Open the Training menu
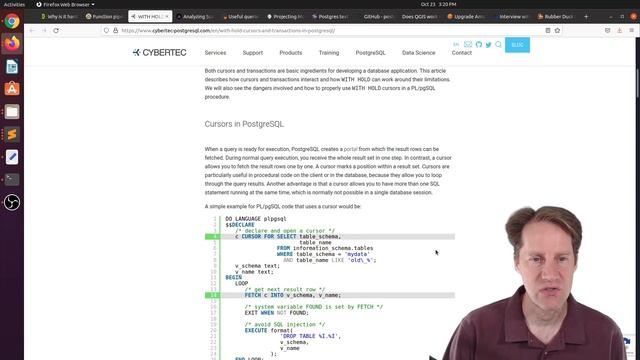Viewport: 640px width, 360px height. [329, 53]
